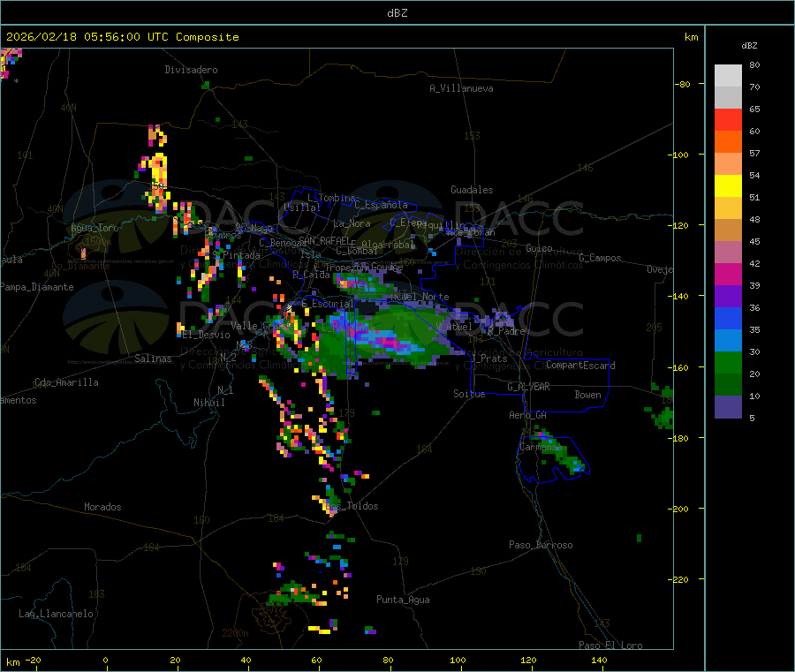Select the Guadales location label
This screenshot has width=795, height=672.
point(472,190)
